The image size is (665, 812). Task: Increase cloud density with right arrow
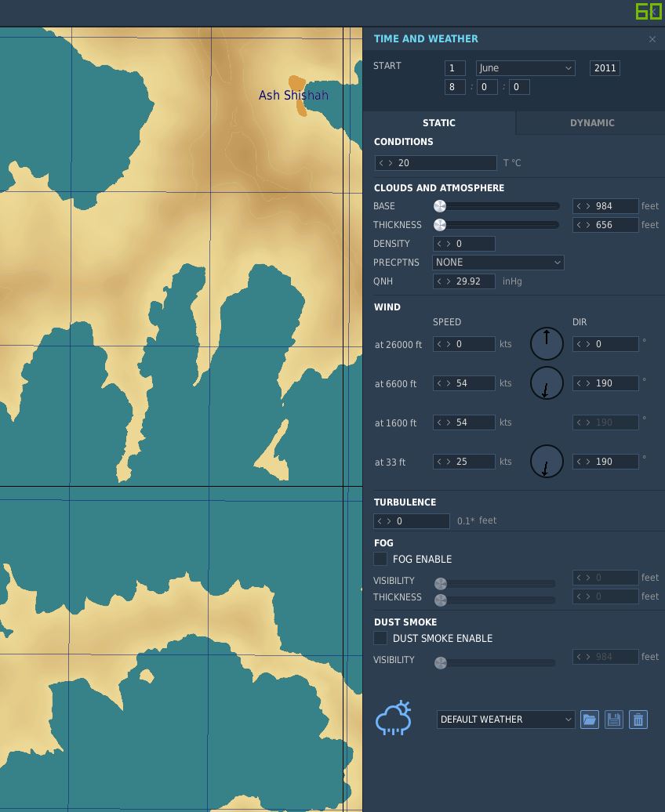click(x=449, y=244)
